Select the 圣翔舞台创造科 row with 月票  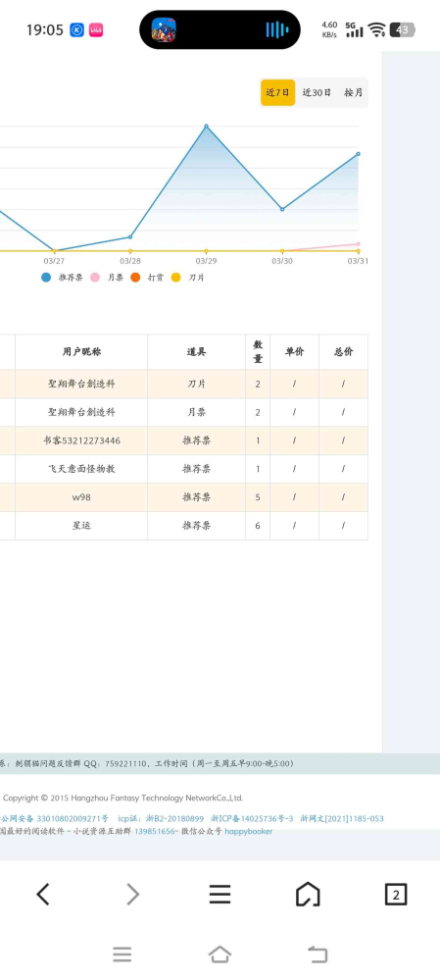(x=183, y=412)
